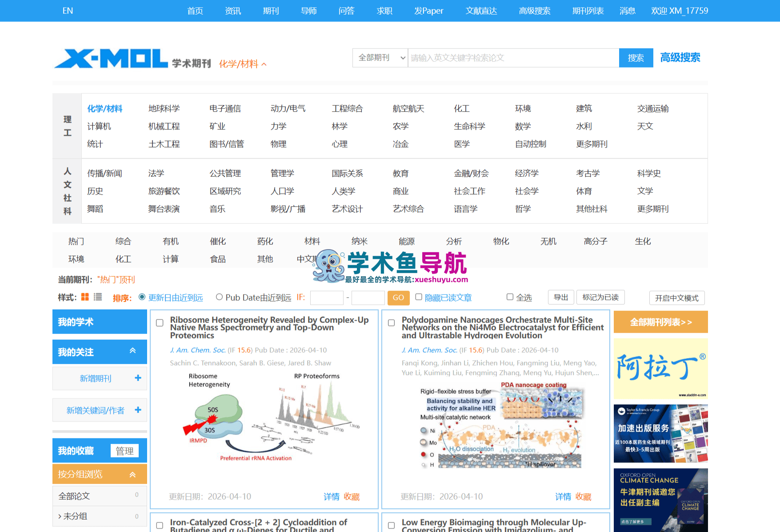Click the 开启中文模式 button

coord(676,298)
